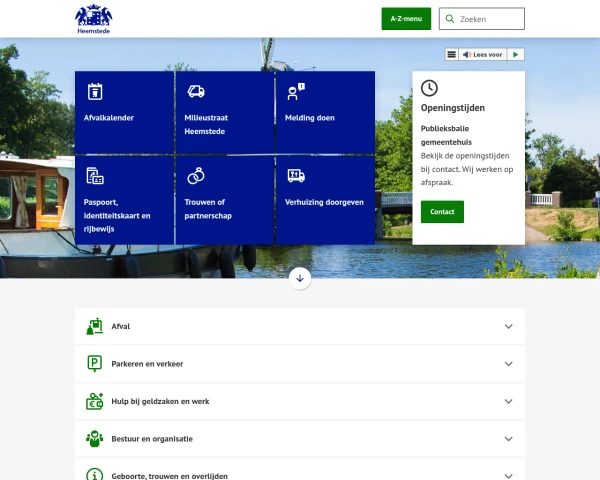Click the Openingstijden clock icon

pos(429,88)
